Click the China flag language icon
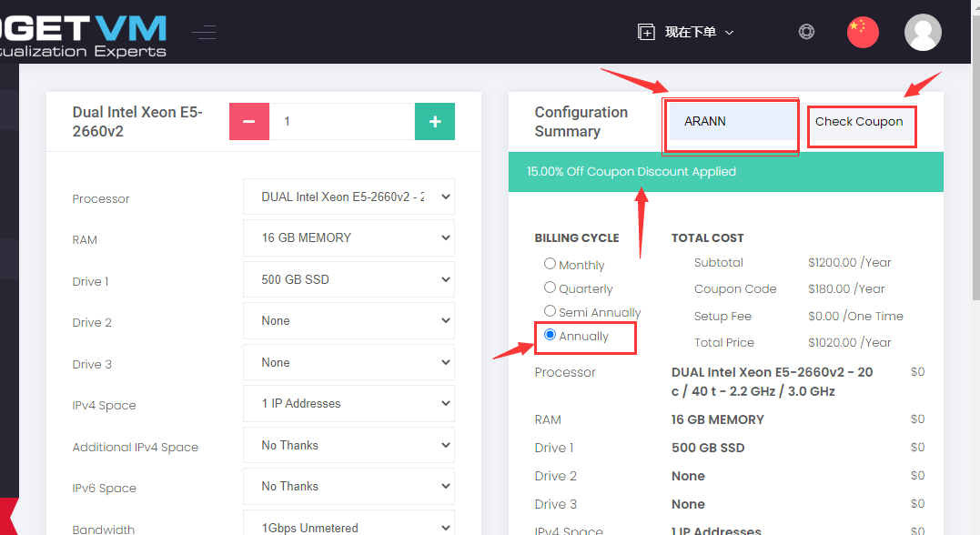 863,33
